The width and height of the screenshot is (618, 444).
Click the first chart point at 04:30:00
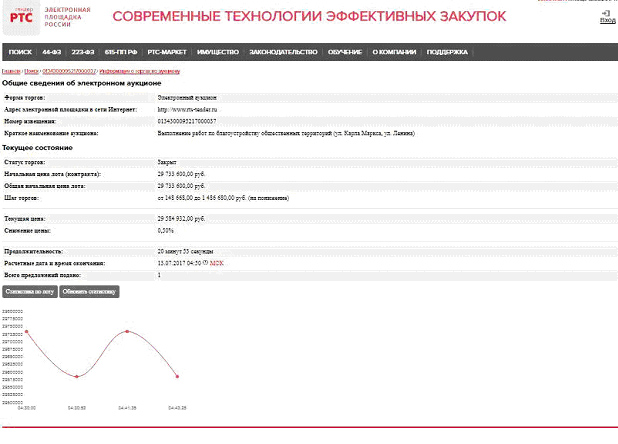[x=27, y=331]
